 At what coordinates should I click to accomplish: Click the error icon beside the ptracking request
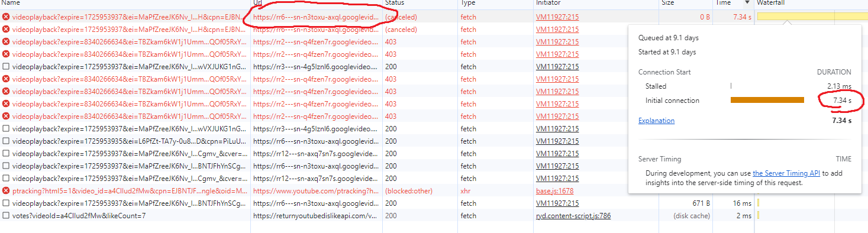[6, 191]
